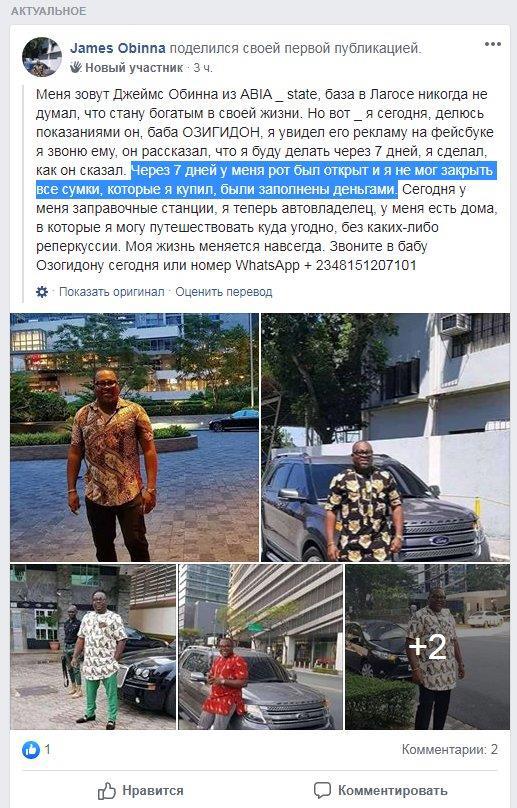The height and width of the screenshot is (808, 517).
Task: Open the 3 ч. timestamp link
Action: pos(203,68)
